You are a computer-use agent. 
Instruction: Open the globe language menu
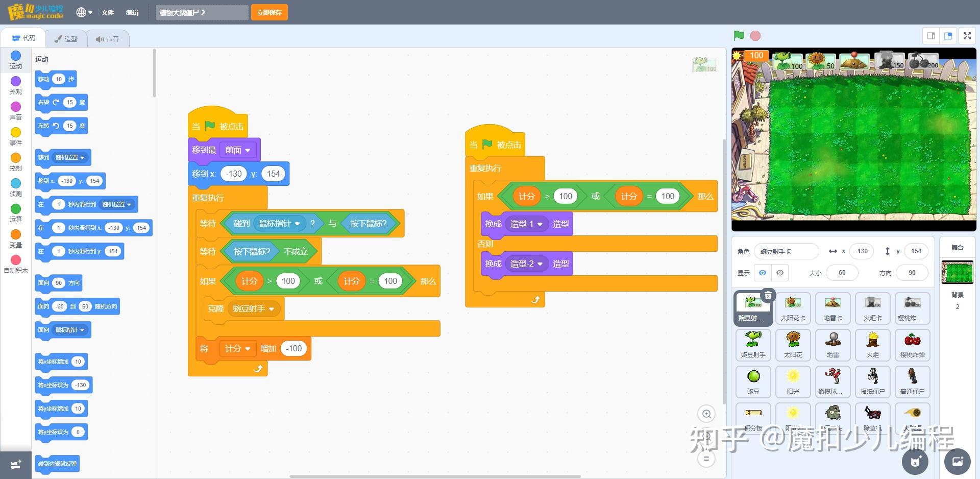click(x=84, y=12)
